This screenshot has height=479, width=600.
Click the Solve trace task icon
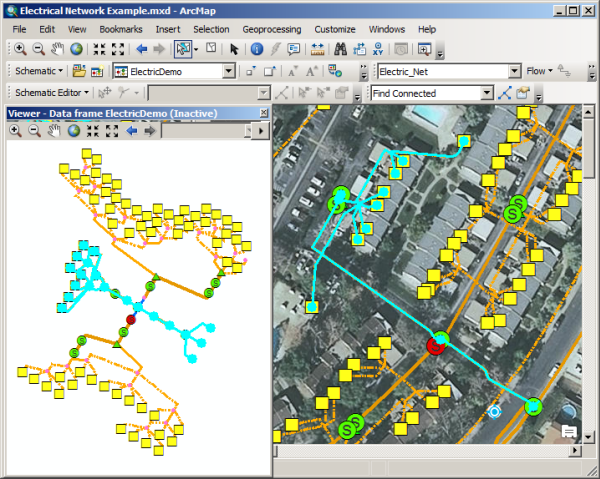coord(505,93)
